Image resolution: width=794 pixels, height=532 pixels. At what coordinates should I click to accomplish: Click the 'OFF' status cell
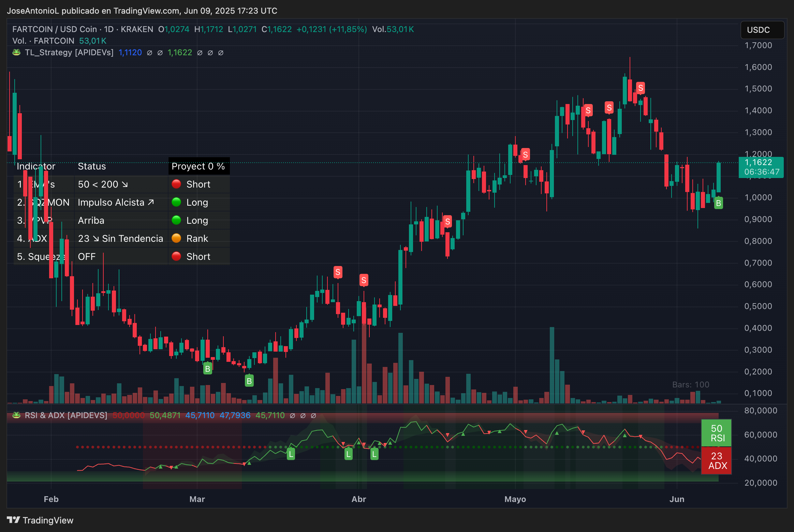pos(121,256)
